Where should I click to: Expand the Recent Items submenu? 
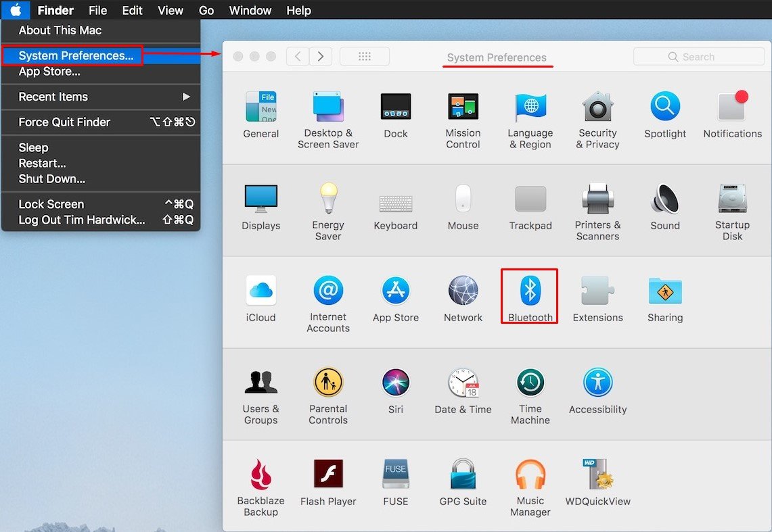(x=101, y=97)
